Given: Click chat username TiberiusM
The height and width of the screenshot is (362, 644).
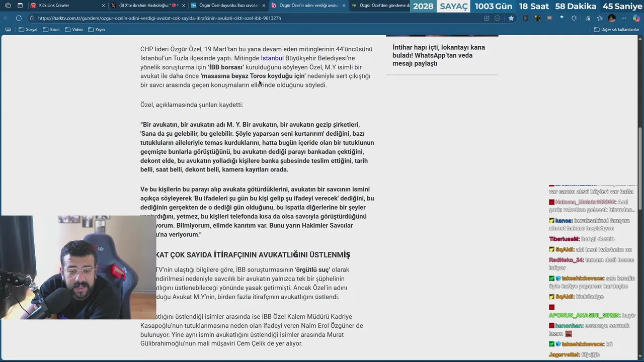Looking at the screenshot, I should point(563,239).
